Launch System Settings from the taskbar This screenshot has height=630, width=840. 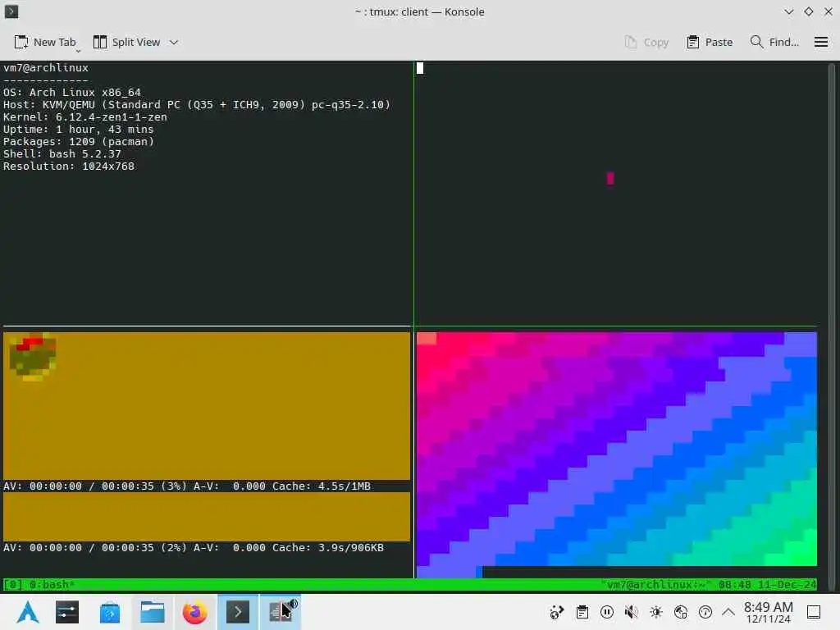coord(67,612)
